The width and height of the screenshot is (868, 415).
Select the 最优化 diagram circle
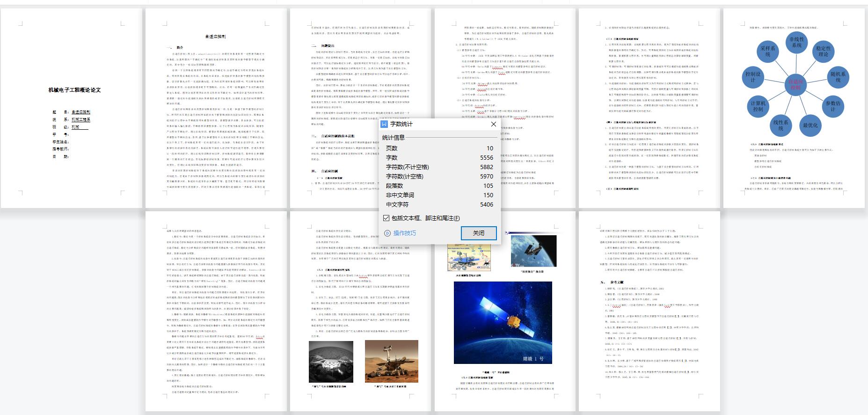pyautogui.click(x=810, y=125)
